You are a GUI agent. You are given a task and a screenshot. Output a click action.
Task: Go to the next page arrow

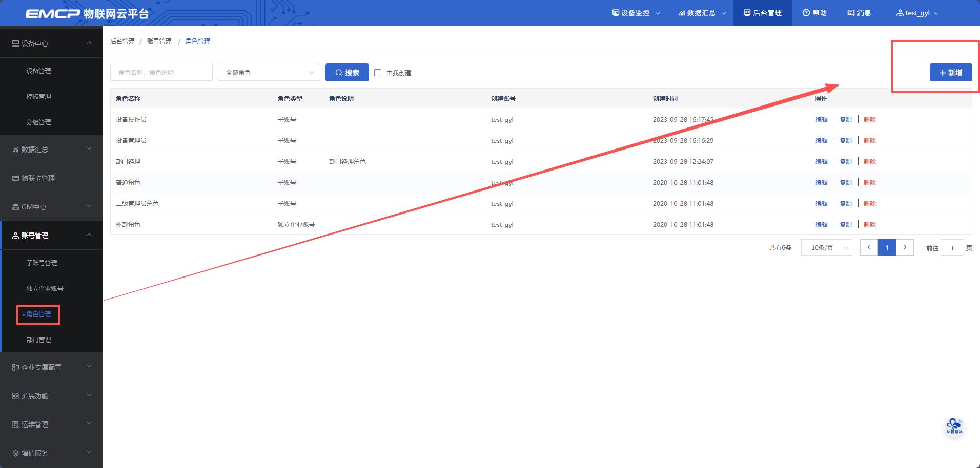point(905,247)
